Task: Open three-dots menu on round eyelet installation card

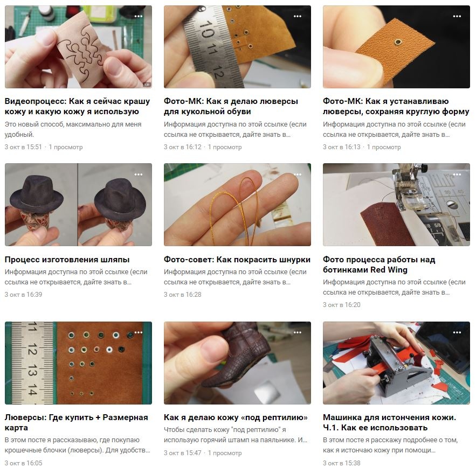Action: pyautogui.click(x=457, y=16)
